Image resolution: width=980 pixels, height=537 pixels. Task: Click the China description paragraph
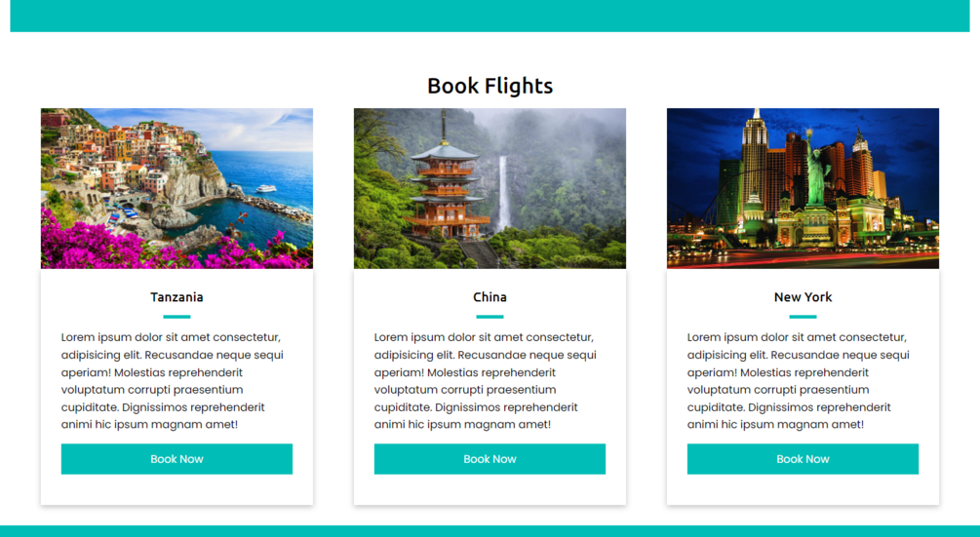point(486,381)
